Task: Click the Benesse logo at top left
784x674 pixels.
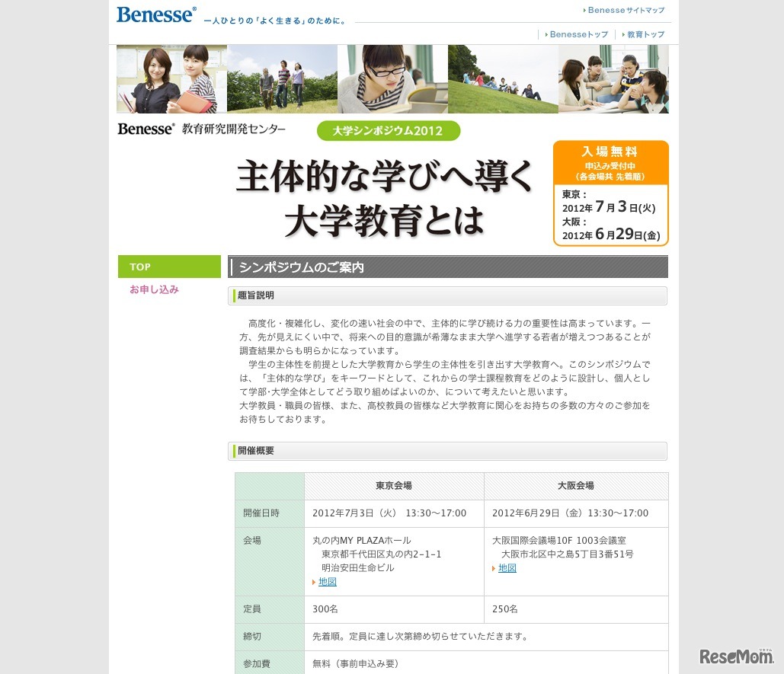Action: [x=155, y=14]
